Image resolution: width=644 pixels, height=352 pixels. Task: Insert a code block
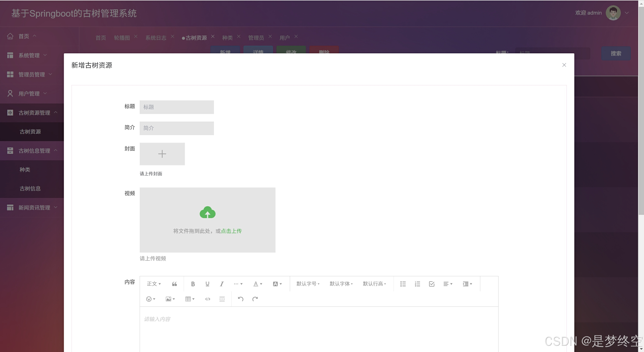pos(208,299)
